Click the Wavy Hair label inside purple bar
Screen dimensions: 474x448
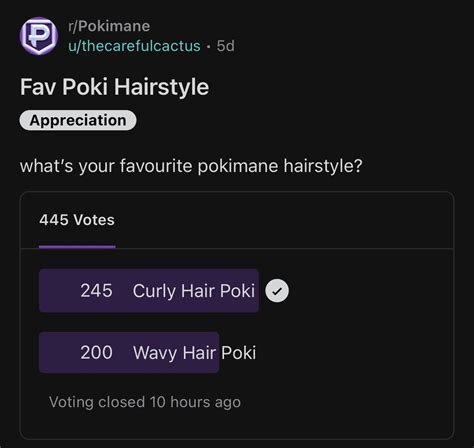[174, 353]
